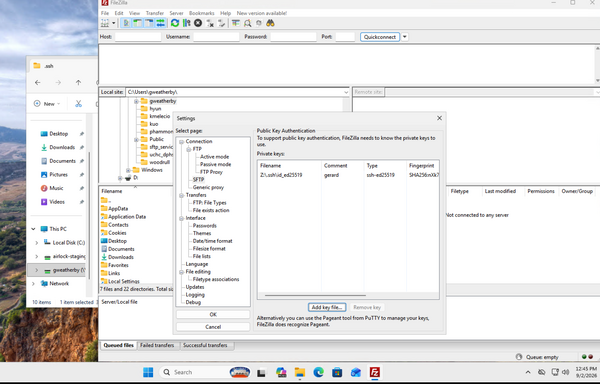Viewport: 600px width, 384px height.
Task: Toggle remote directory tree display button
Action: 149,23
